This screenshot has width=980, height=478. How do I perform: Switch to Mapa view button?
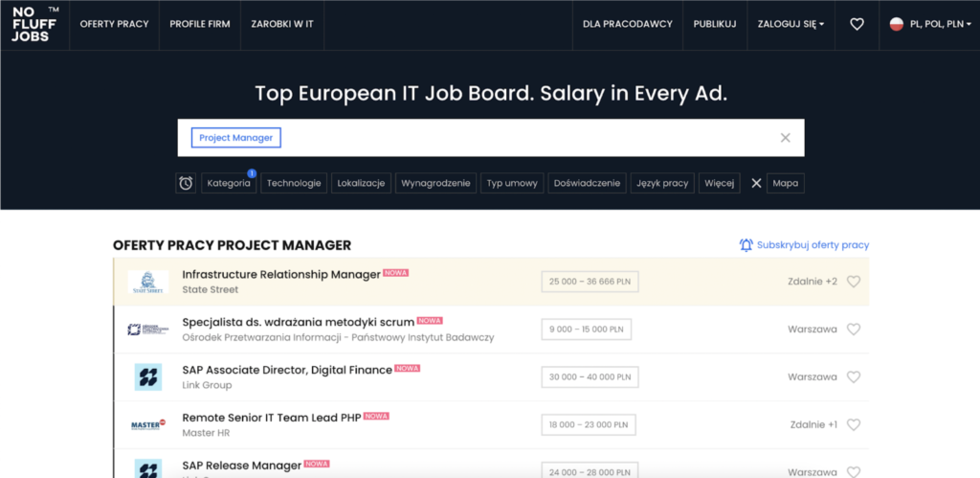[785, 183]
